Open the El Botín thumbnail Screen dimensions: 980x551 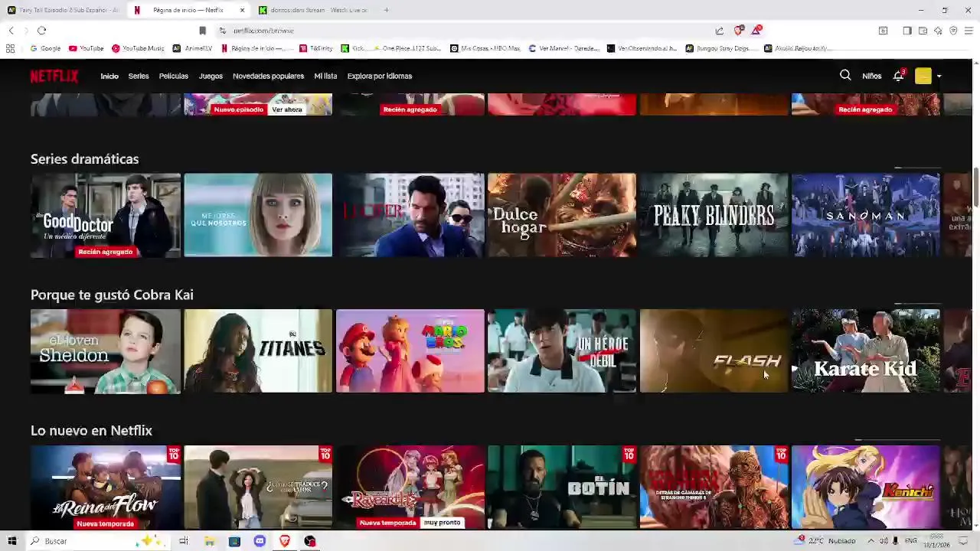coord(562,487)
